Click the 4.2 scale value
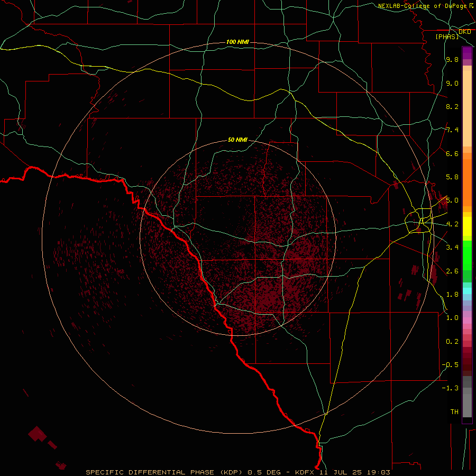 tap(452, 224)
